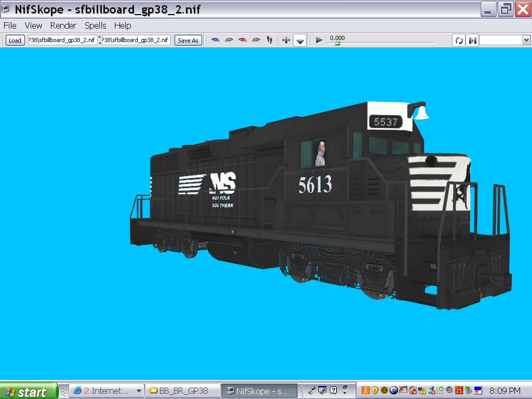
Task: Click the language bar tools icon
Action: (x=322, y=391)
